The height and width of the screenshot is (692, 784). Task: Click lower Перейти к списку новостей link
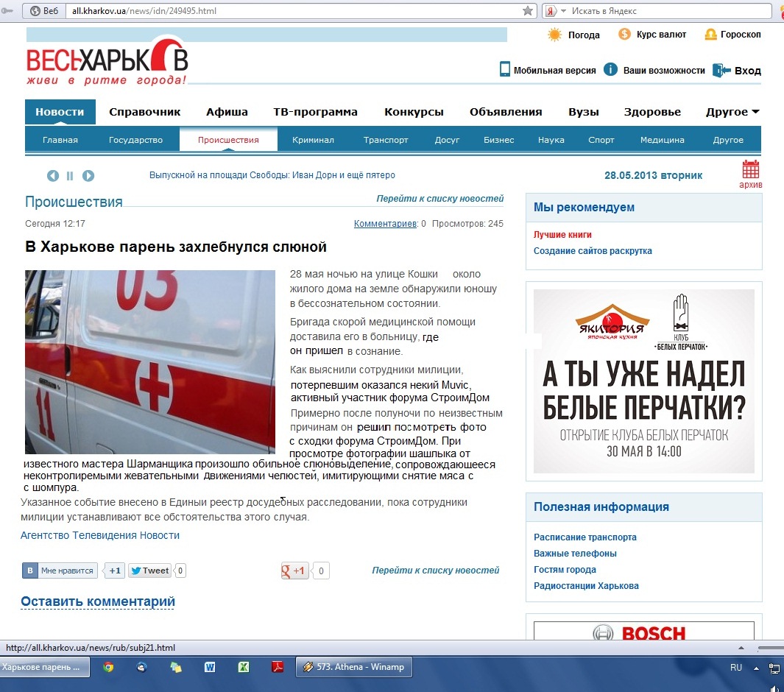436,570
